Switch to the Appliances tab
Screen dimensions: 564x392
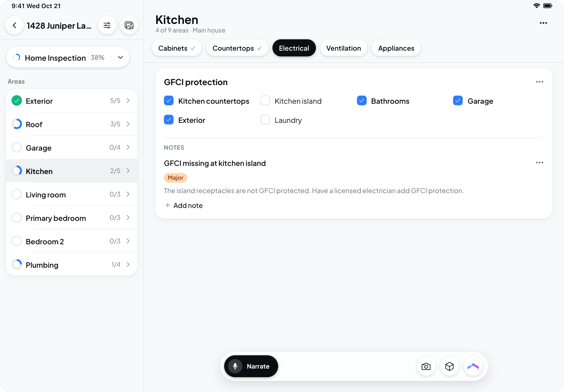[x=396, y=48]
